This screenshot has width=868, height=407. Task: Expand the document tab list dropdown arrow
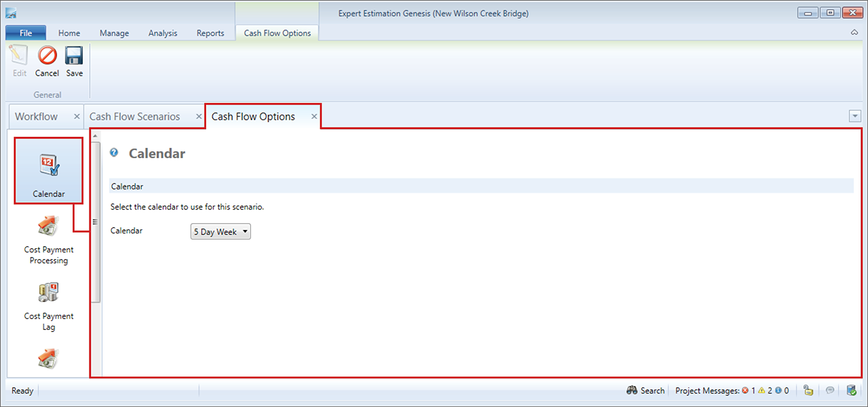854,117
